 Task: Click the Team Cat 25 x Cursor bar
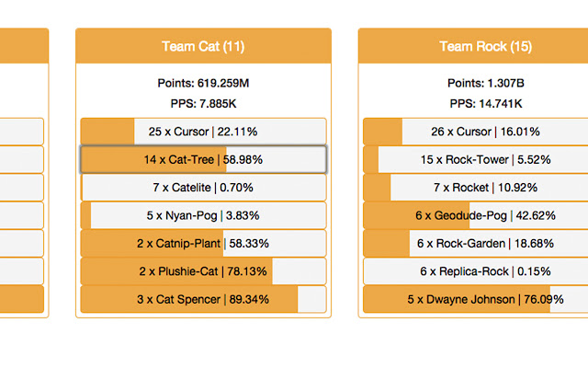click(x=203, y=132)
